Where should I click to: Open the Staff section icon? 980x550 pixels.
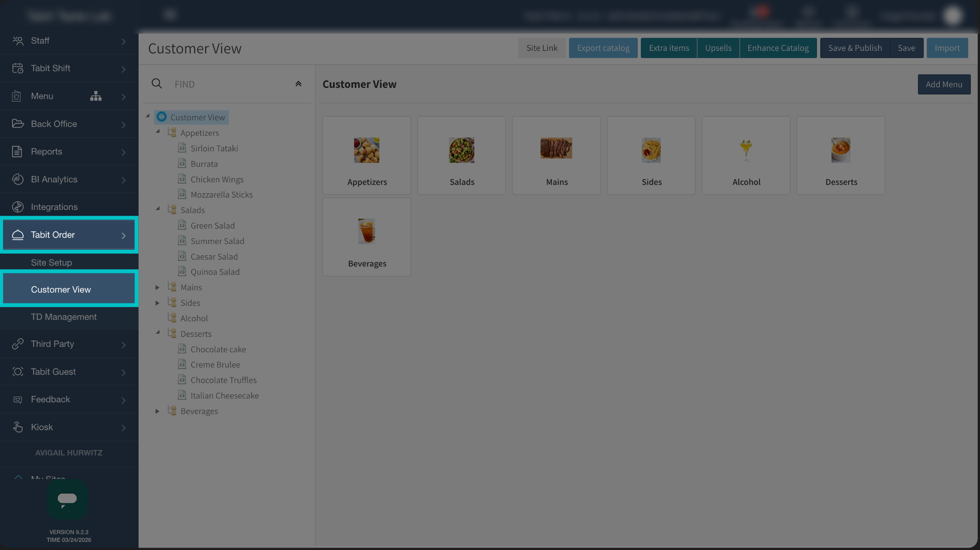tap(18, 41)
